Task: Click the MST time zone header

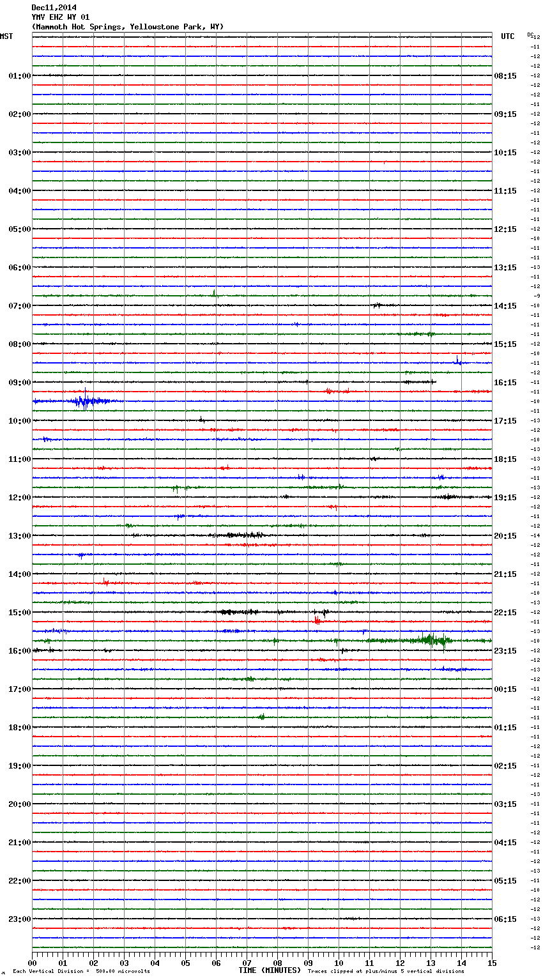Action: point(6,36)
